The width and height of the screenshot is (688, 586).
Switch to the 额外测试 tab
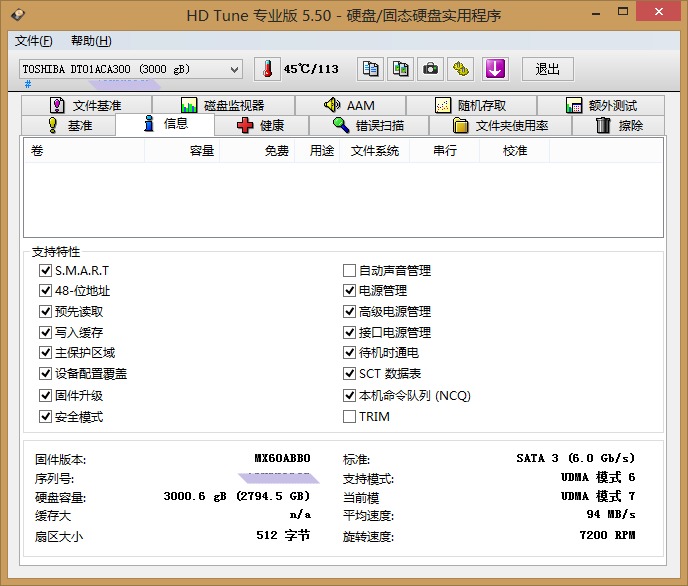(x=601, y=105)
